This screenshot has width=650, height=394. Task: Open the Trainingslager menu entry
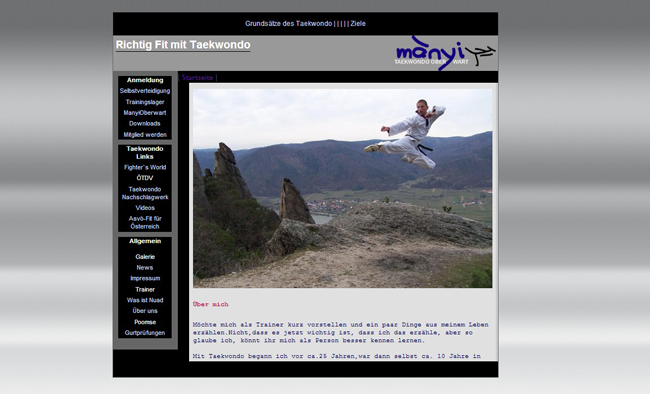tap(145, 102)
